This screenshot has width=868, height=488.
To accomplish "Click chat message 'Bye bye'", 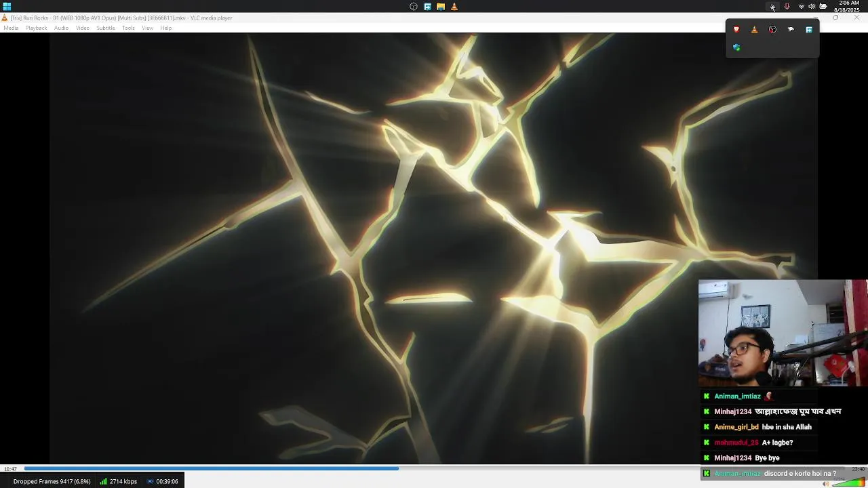I will coord(767,458).
